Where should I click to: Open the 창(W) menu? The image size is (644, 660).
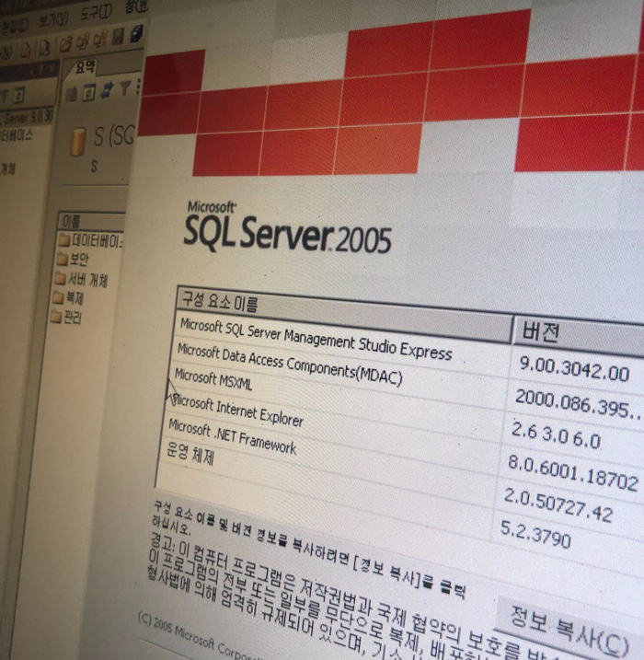point(136,7)
